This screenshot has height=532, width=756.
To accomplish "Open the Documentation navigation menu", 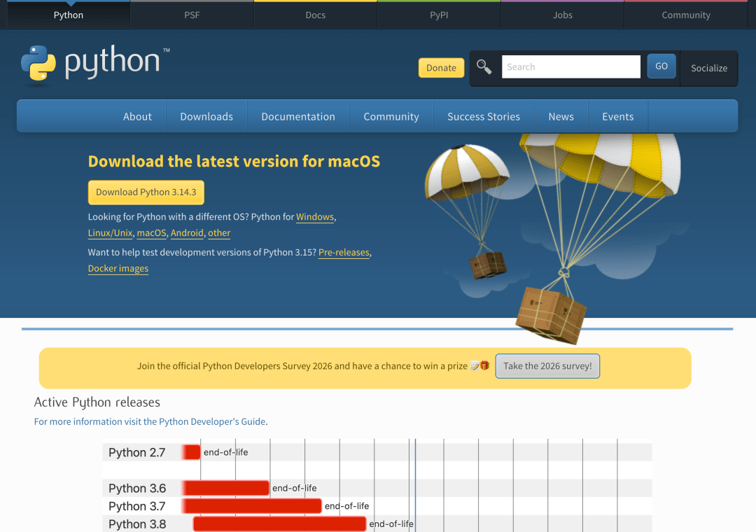I will point(298,116).
